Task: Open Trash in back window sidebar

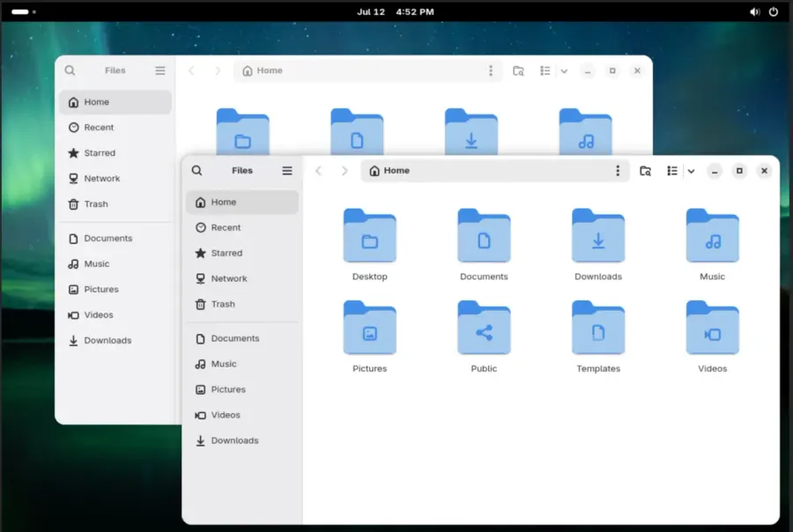Action: pyautogui.click(x=115, y=203)
